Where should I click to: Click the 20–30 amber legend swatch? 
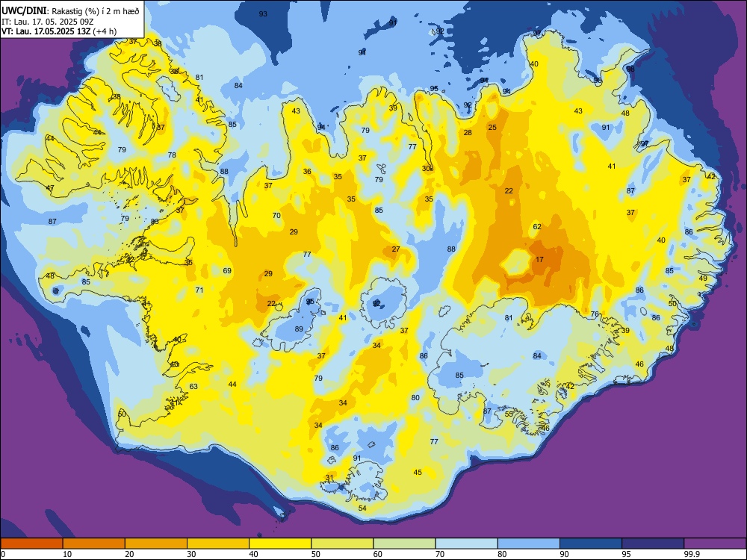click(x=156, y=544)
